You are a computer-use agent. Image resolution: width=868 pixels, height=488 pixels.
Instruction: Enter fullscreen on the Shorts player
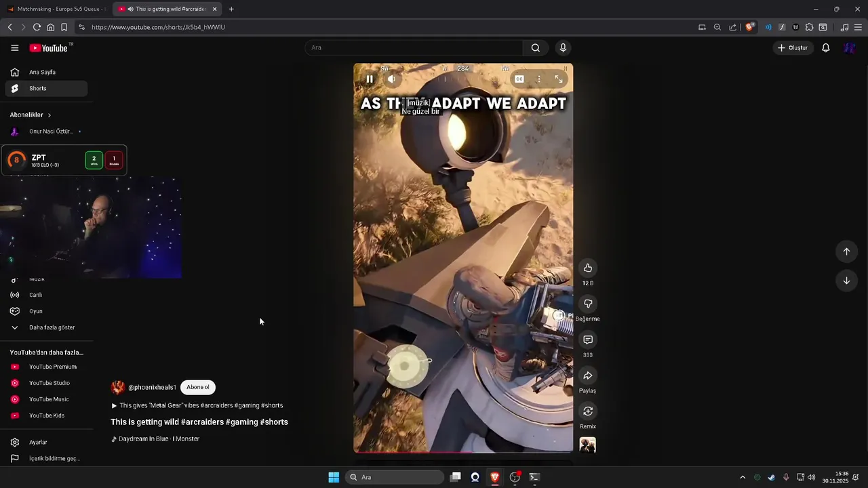[559, 79]
